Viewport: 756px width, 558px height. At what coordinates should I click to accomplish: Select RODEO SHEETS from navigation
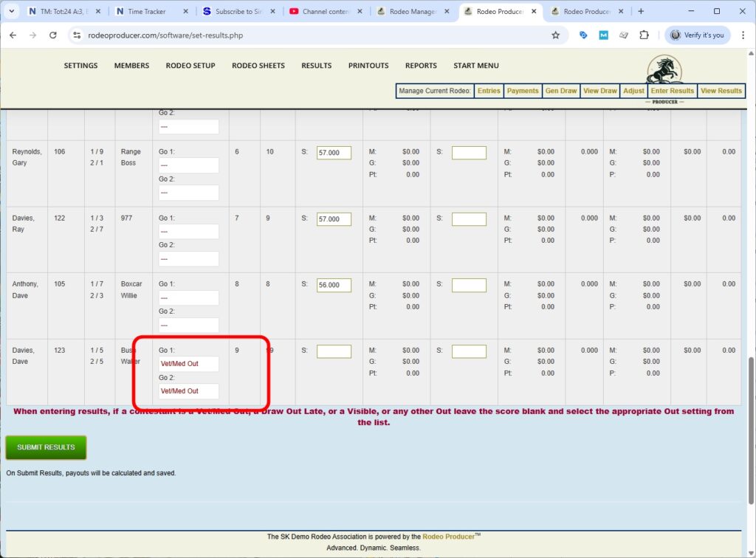[258, 65]
